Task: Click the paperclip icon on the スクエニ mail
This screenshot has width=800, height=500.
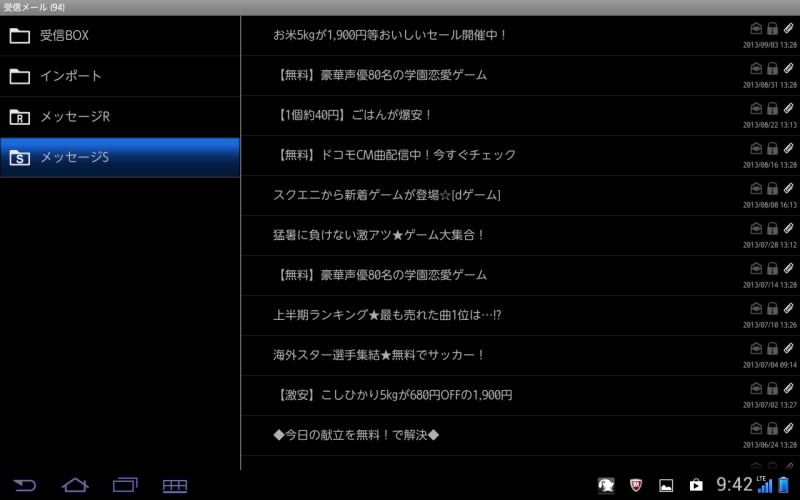Action: pyautogui.click(x=788, y=188)
